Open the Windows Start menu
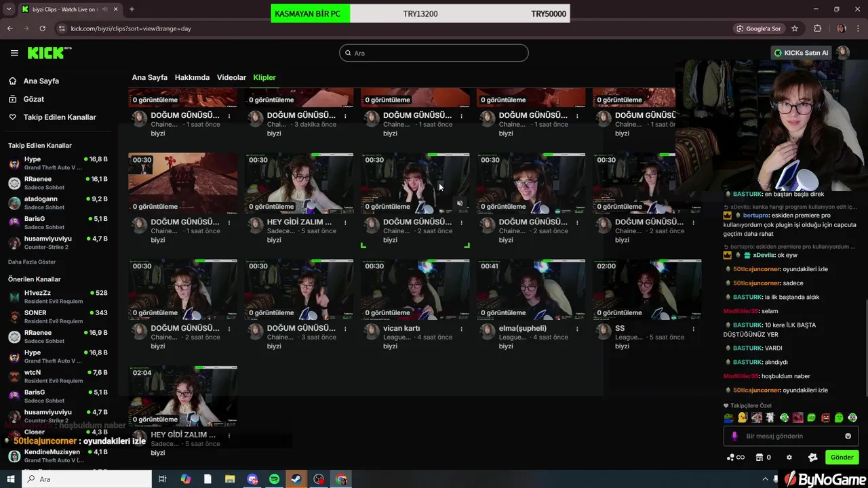Image resolution: width=868 pixels, height=488 pixels. pos(11,479)
